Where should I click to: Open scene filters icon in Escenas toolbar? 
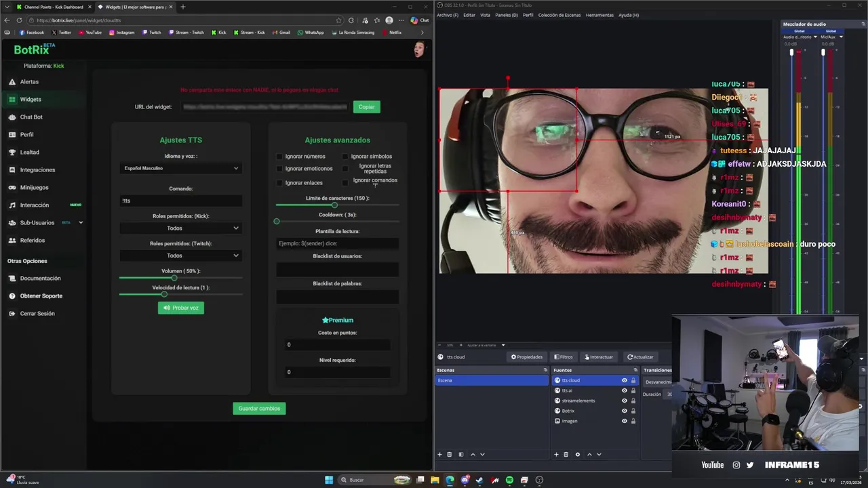pyautogui.click(x=461, y=455)
